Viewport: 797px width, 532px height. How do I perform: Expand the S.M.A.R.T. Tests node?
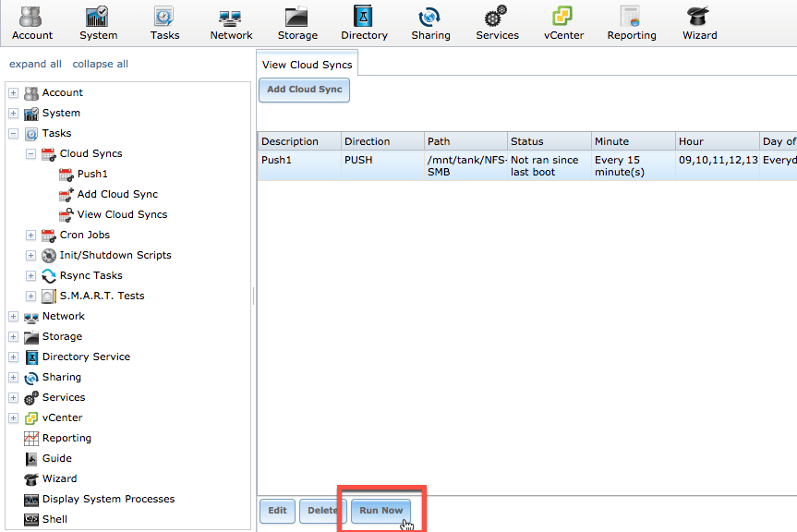click(x=31, y=296)
